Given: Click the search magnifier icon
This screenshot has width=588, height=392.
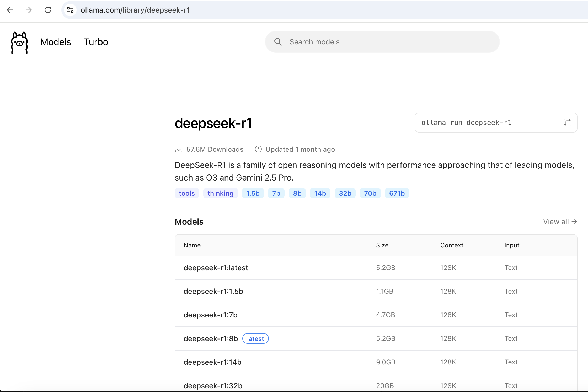Looking at the screenshot, I should pos(278,41).
